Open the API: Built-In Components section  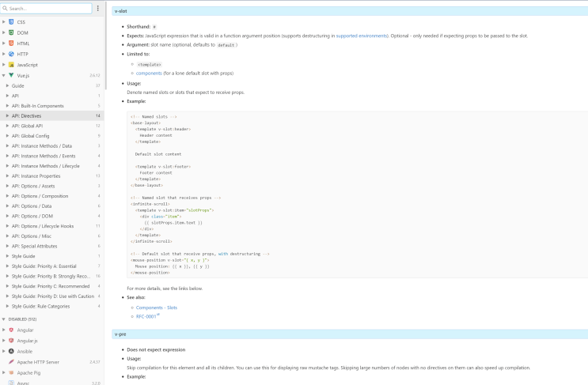52,106
